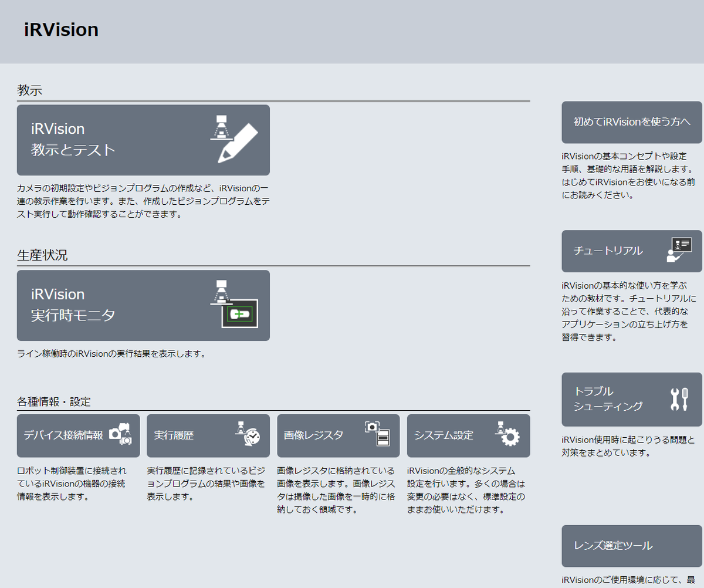Click the gear icon on システム設定

(x=507, y=435)
